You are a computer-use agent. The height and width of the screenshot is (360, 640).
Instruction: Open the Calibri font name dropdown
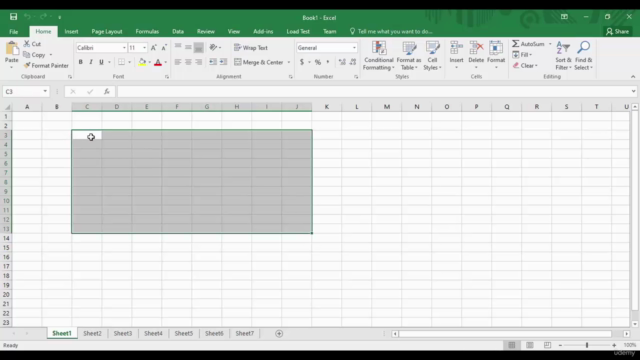124,48
